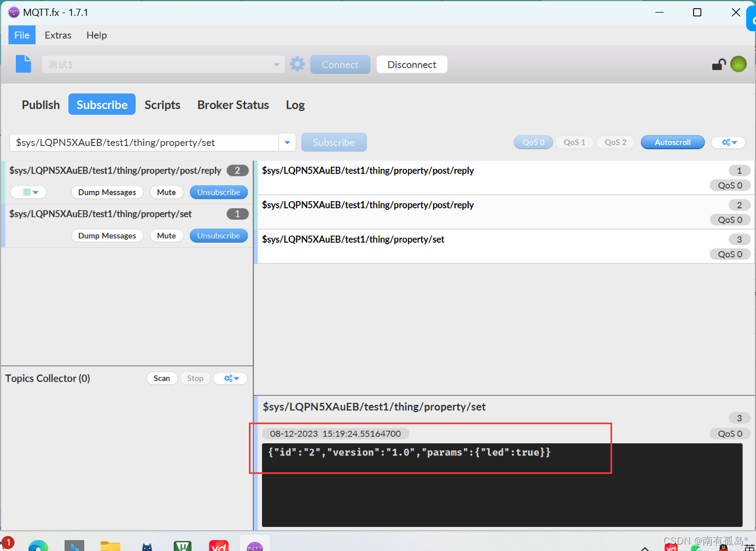Open the Extras menu
This screenshot has height=551, width=756.
pyautogui.click(x=58, y=35)
